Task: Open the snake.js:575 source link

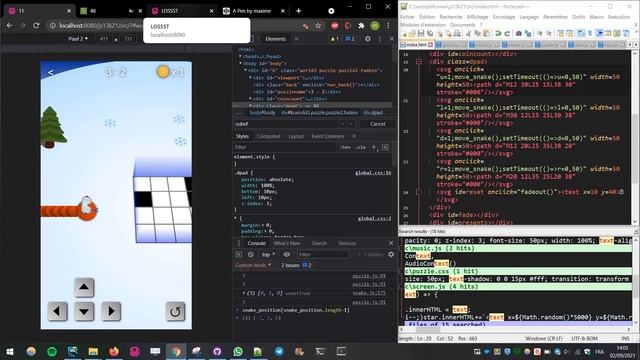Action: [369, 293]
